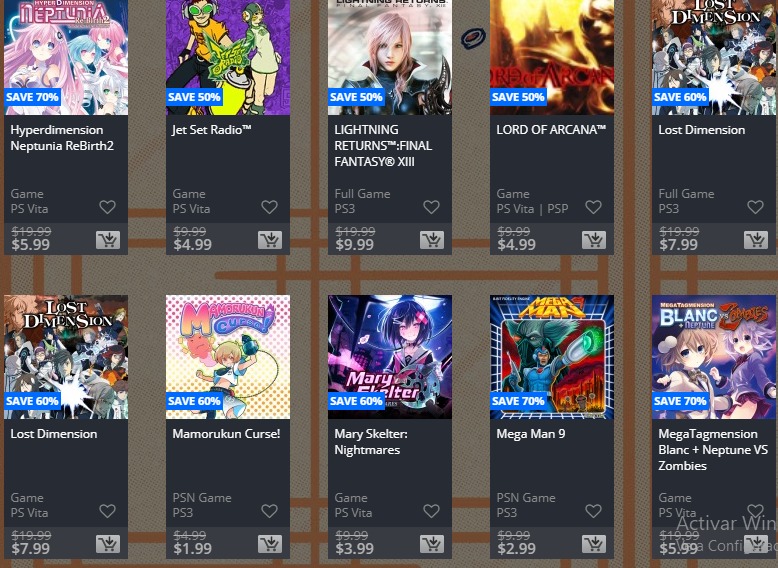The image size is (778, 568).
Task: Toggle wishlist heart for Mamorukun Curse!
Action: [269, 511]
